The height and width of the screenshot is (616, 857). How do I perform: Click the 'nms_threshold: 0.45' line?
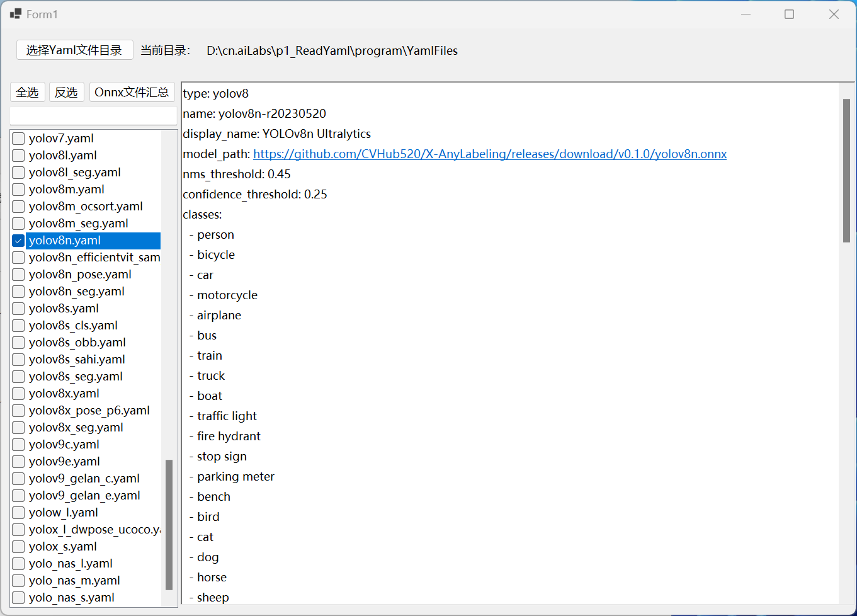point(237,174)
